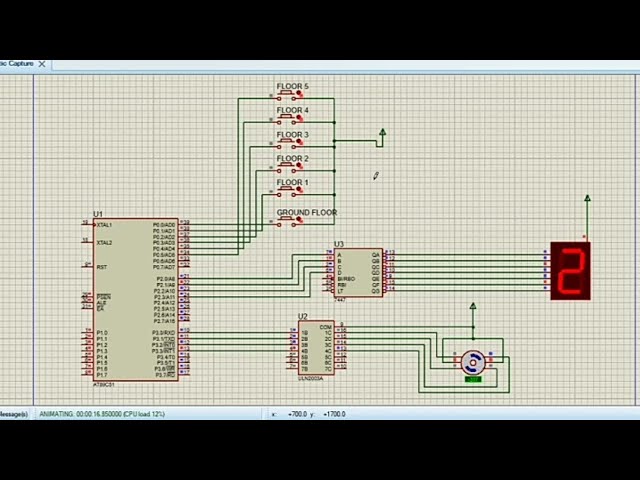
Task: Toggle the red latch dot of FLOOR 2 button
Action: pos(300,166)
